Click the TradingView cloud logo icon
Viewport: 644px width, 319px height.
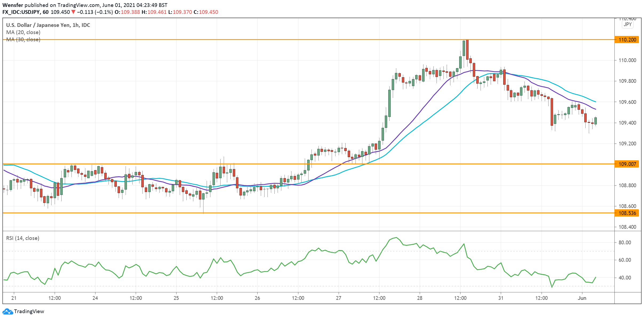coord(7,311)
